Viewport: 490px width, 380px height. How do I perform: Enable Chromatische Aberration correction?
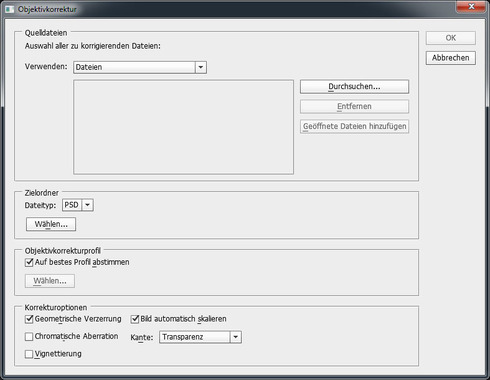[29, 337]
